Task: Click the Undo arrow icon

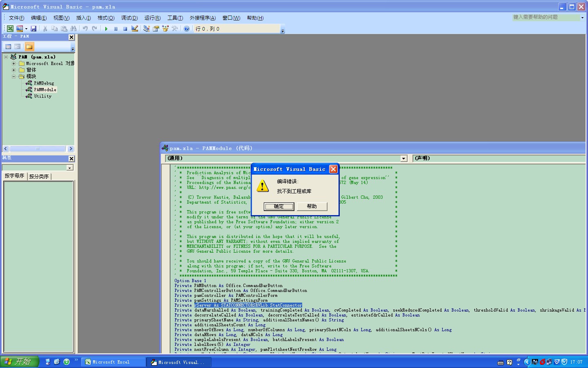Action: [85, 29]
